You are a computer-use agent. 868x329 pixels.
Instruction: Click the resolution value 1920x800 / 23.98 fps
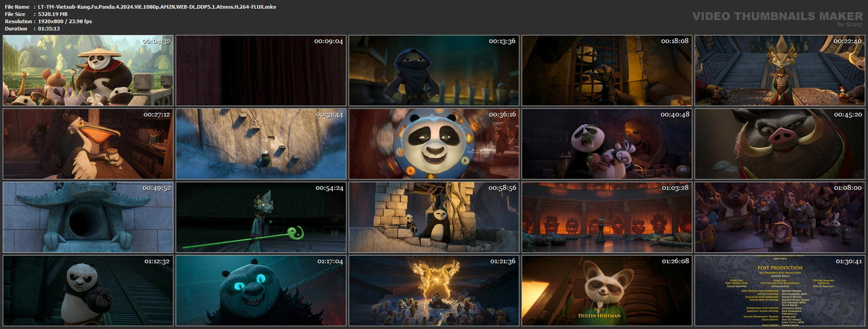[x=65, y=21]
